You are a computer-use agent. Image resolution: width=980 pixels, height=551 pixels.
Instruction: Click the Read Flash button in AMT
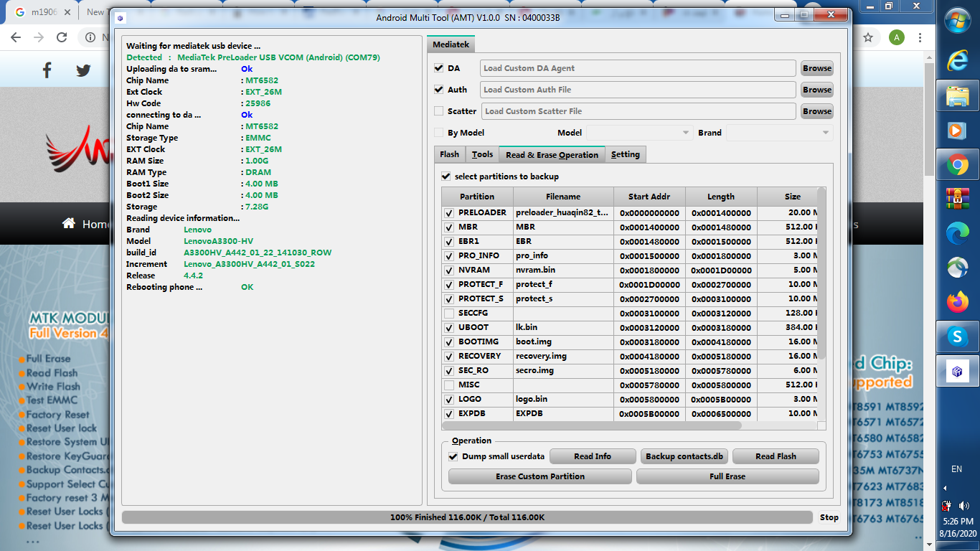(776, 456)
